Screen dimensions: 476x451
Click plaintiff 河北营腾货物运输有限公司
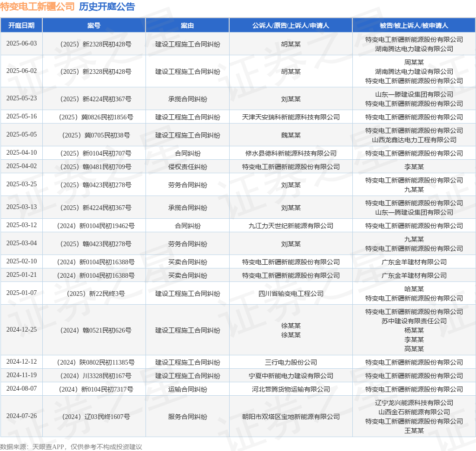pyautogui.click(x=291, y=389)
